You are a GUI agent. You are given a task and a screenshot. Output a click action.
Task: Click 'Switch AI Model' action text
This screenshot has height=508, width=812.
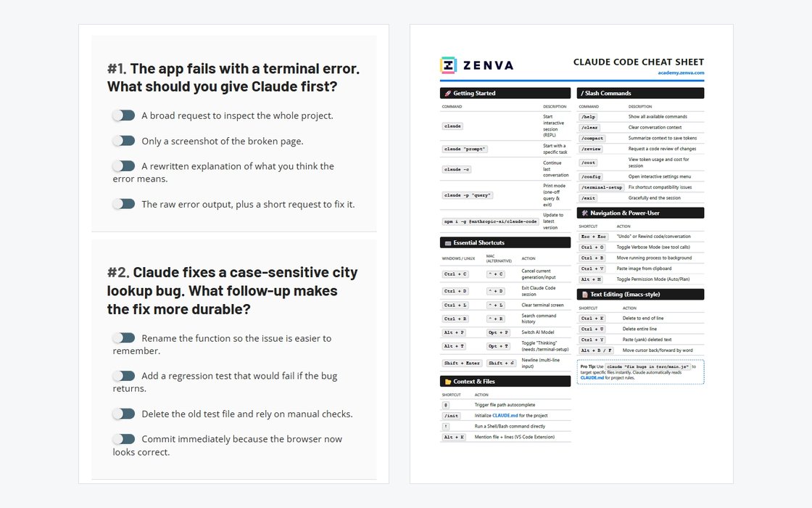tap(537, 332)
